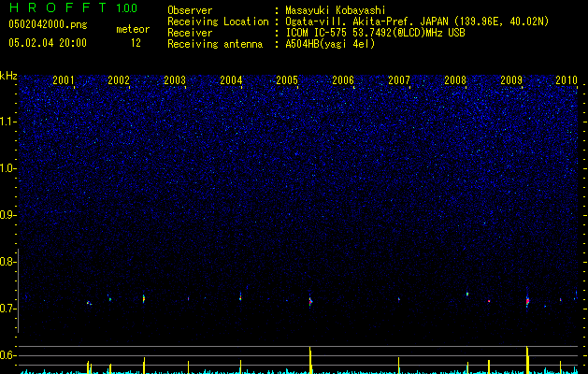This screenshot has width=588, height=374.
Task: Click the Receiving antenna field label
Action: 215,44
